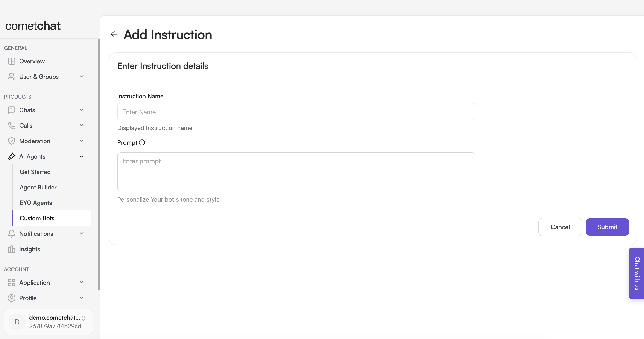The height and width of the screenshot is (339, 644).
Task: Click the Insights bar chart icon
Action: [x=12, y=249]
